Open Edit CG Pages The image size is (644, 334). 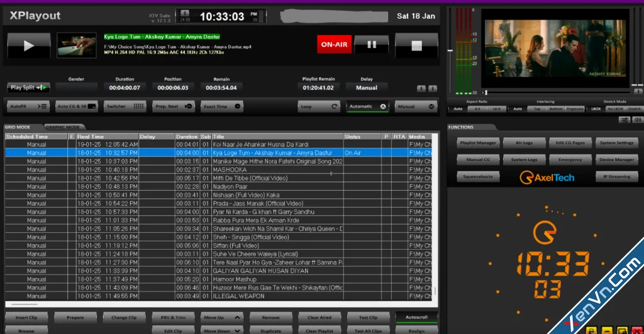pyautogui.click(x=570, y=143)
